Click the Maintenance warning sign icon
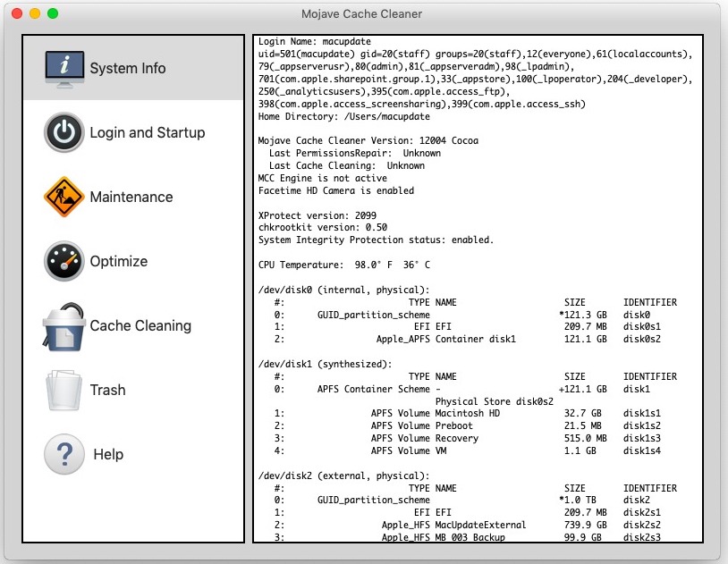The height and width of the screenshot is (564, 728). 64,197
